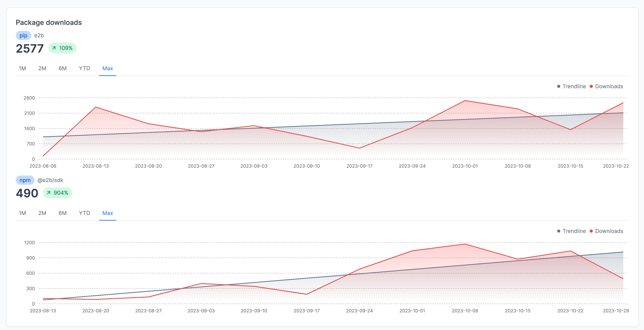
Task: Click the 109% growth indicator
Action: [62, 48]
